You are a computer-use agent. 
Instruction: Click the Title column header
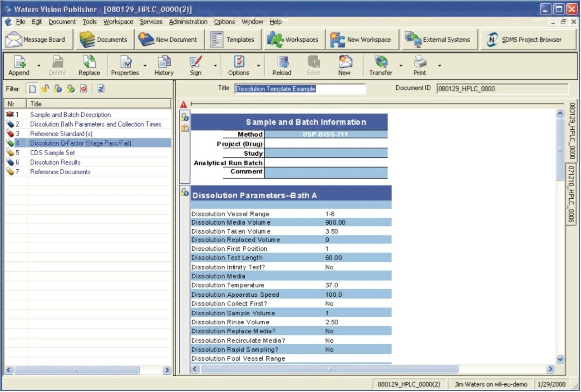(99, 103)
